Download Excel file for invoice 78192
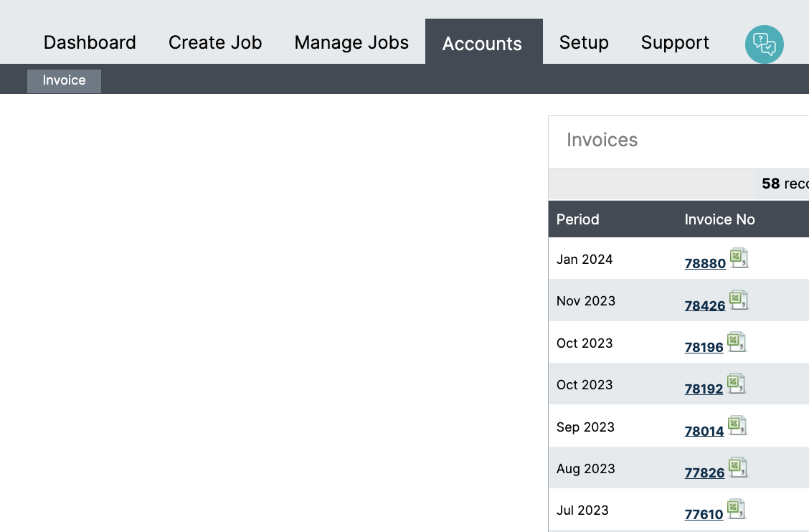This screenshot has height=532, width=809. tap(737, 384)
